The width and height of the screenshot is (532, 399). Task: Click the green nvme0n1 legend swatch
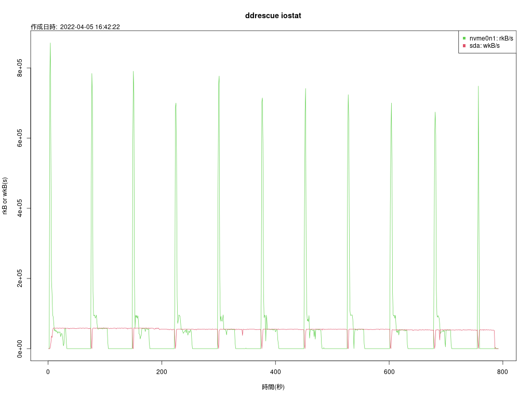464,38
